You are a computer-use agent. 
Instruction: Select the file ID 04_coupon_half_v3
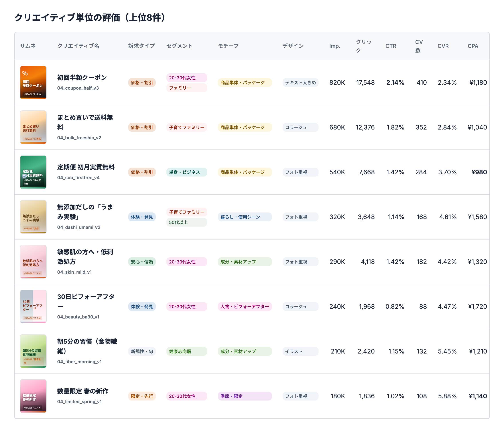[x=78, y=88]
